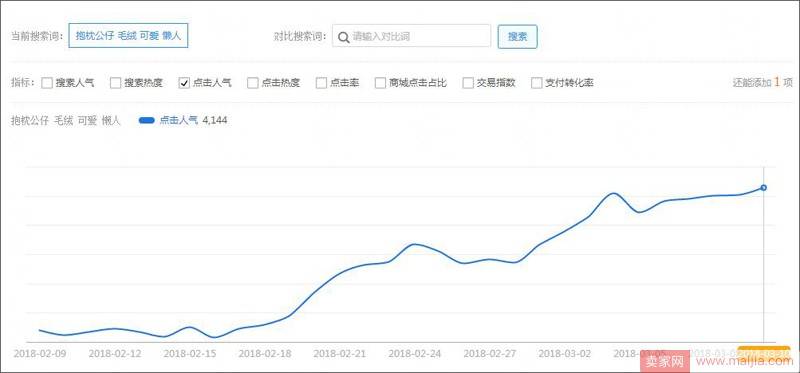Toggle the 点击热度 checkbox
The width and height of the screenshot is (800, 373).
[x=253, y=83]
